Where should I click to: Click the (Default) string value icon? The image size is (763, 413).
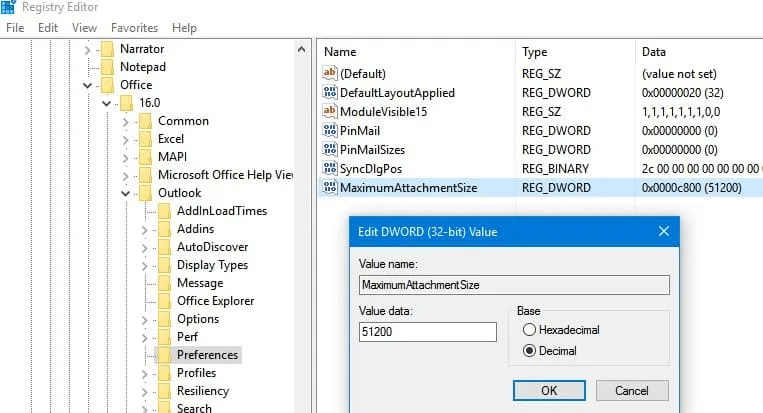[330, 73]
